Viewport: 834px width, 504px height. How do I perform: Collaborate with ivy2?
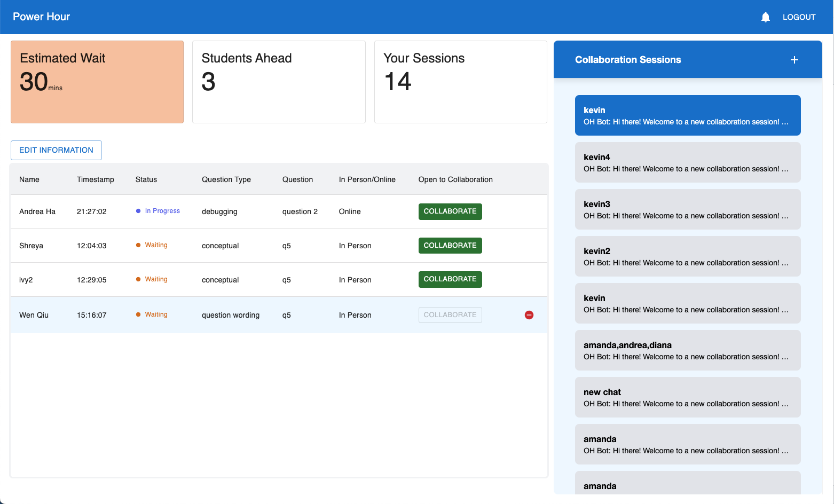450,279
